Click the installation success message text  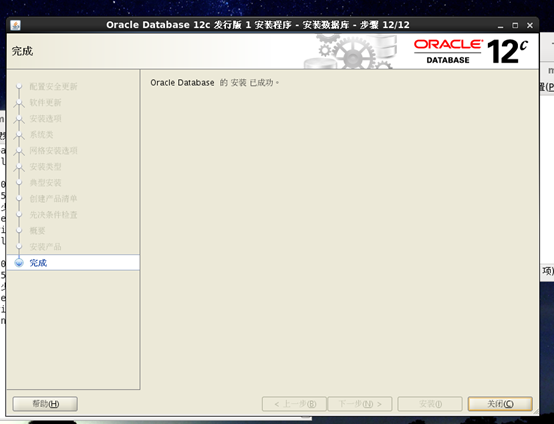(x=214, y=83)
